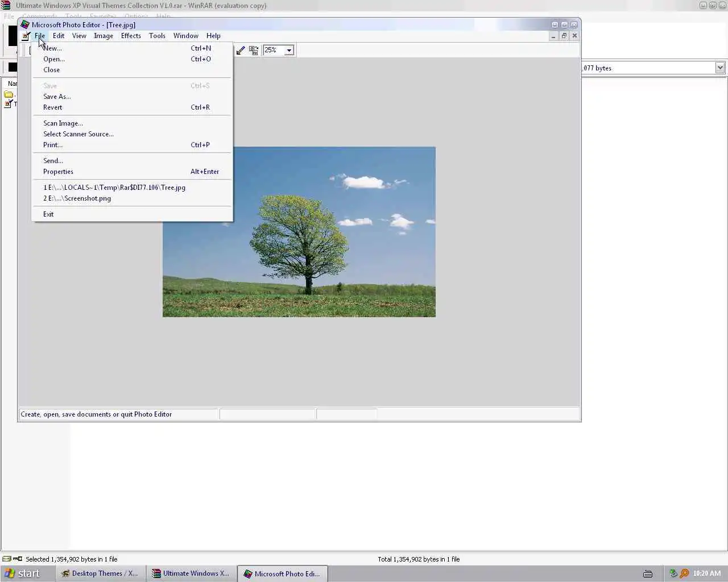The image size is (728, 582).
Task: Open the Effects menu
Action: [131, 36]
